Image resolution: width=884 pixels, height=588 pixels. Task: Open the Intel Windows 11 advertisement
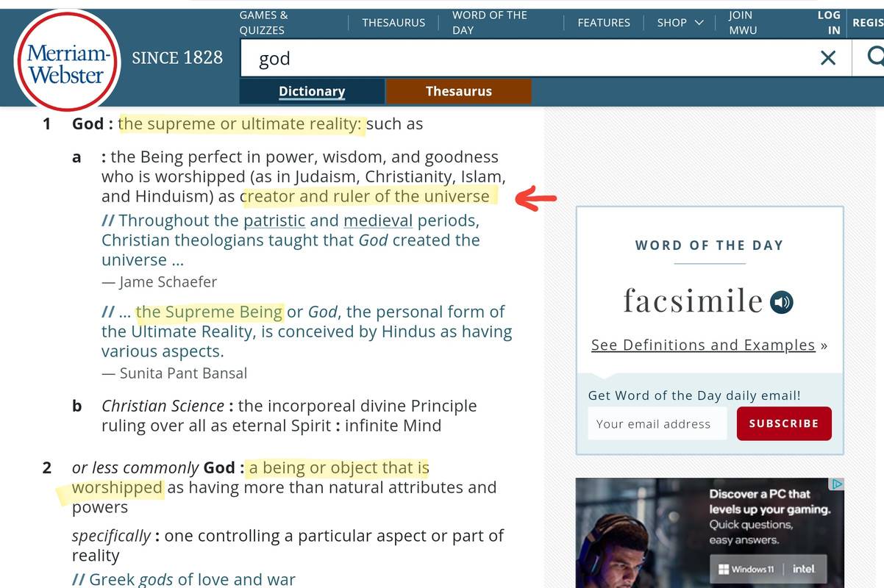(710, 533)
